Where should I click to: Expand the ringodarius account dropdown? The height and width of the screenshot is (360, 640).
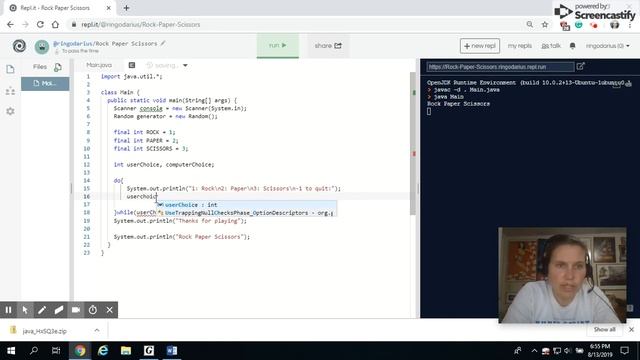(x=607, y=46)
